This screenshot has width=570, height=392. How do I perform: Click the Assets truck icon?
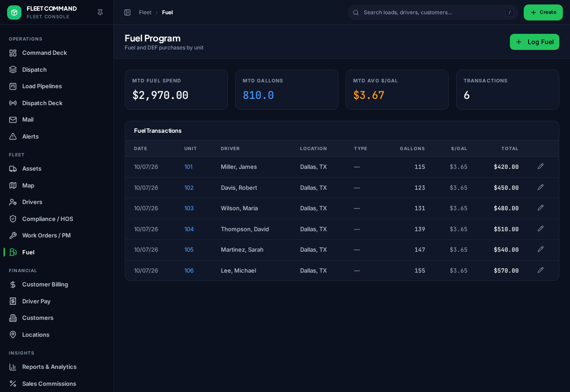[13, 169]
